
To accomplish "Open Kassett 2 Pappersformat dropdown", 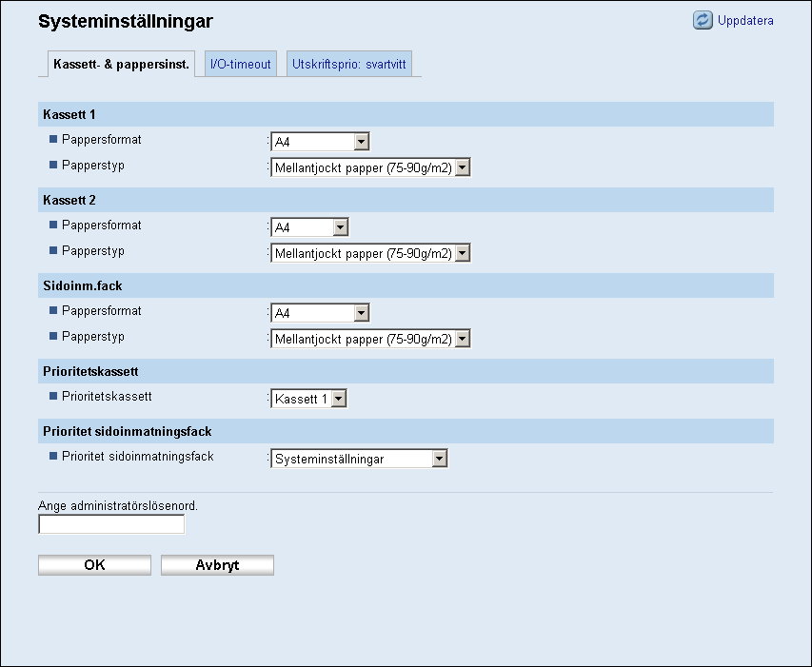I will (x=309, y=227).
